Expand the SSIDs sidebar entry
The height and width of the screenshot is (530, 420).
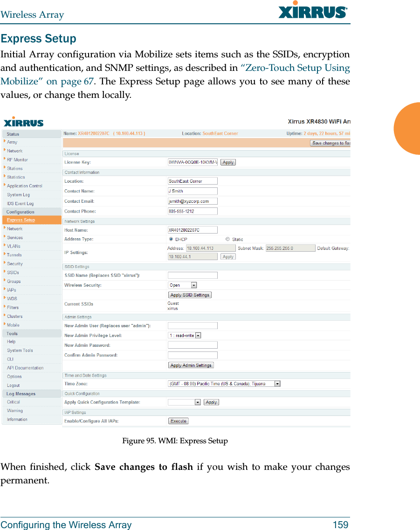(14, 272)
